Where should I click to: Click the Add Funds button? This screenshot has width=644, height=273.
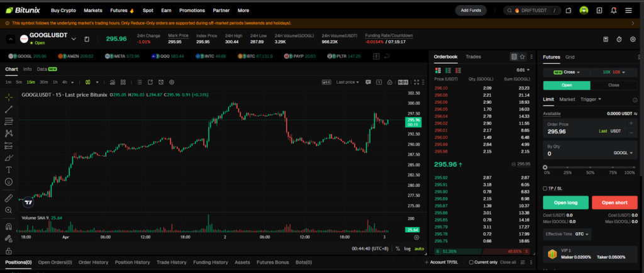click(x=470, y=10)
